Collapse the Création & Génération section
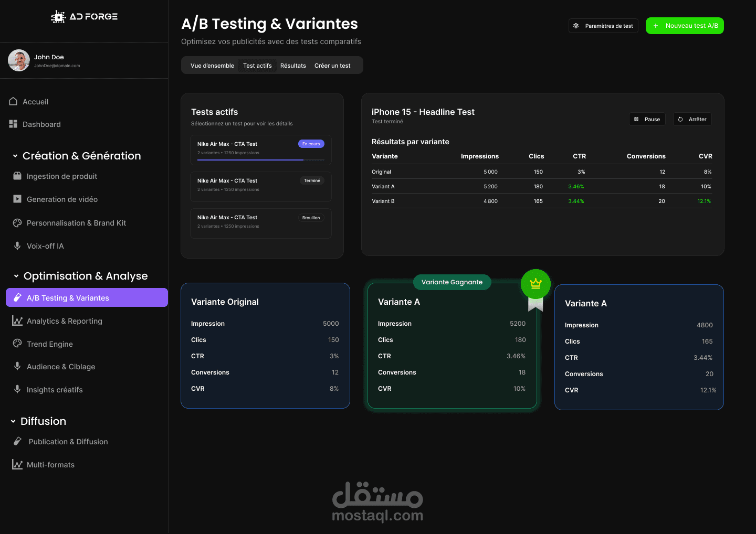Image resolution: width=756 pixels, height=534 pixels. pyautogui.click(x=15, y=156)
